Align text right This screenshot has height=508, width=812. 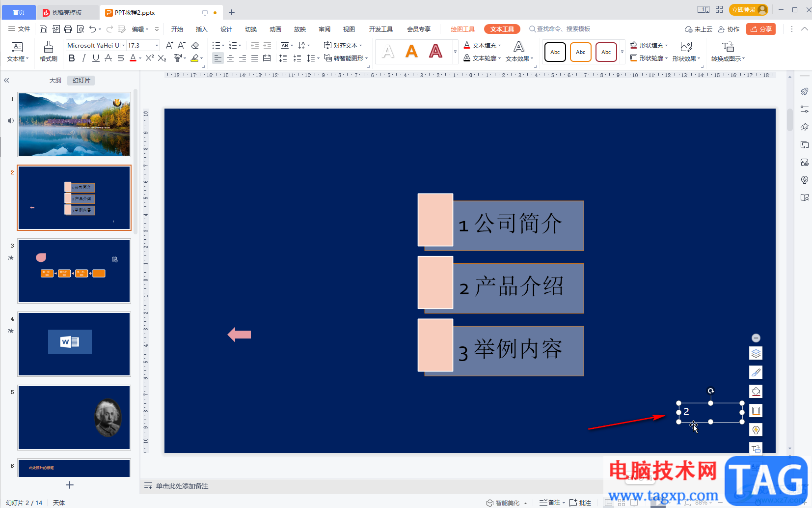click(243, 58)
